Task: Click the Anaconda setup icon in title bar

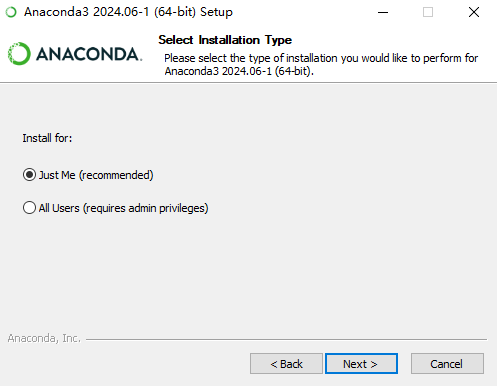Action: tap(11, 12)
